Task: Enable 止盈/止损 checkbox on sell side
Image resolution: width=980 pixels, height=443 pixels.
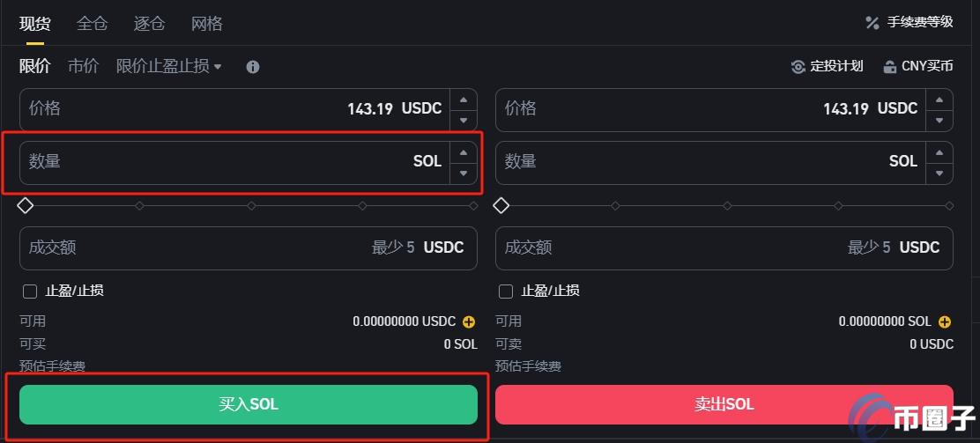Action: pos(506,292)
